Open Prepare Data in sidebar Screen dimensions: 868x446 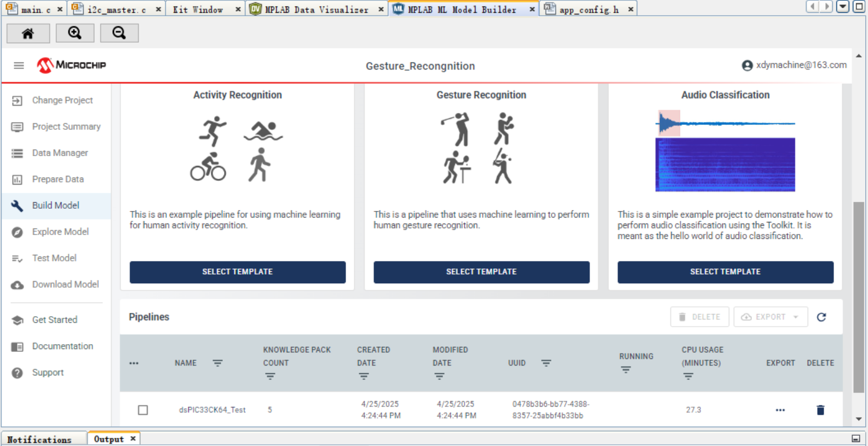click(x=56, y=179)
